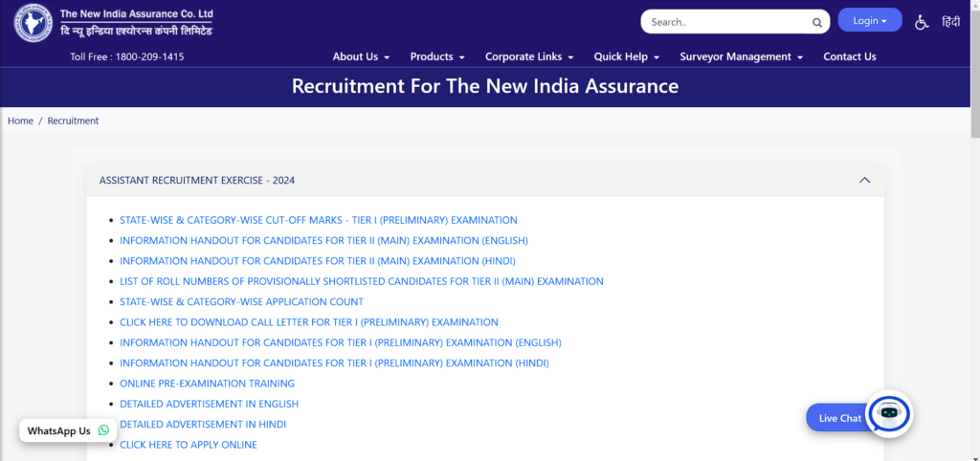Open Tier II Main information handout (Hindi)

point(318,261)
